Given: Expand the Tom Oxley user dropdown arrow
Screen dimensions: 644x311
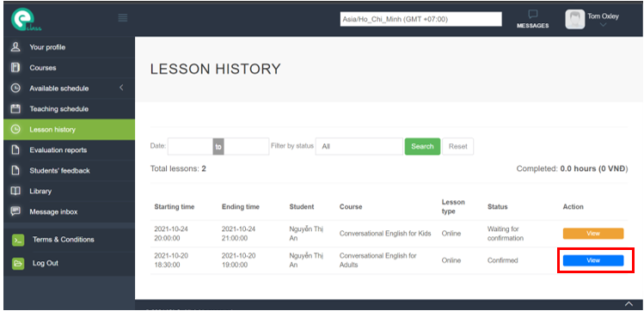Looking at the screenshot, I should [x=603, y=25].
